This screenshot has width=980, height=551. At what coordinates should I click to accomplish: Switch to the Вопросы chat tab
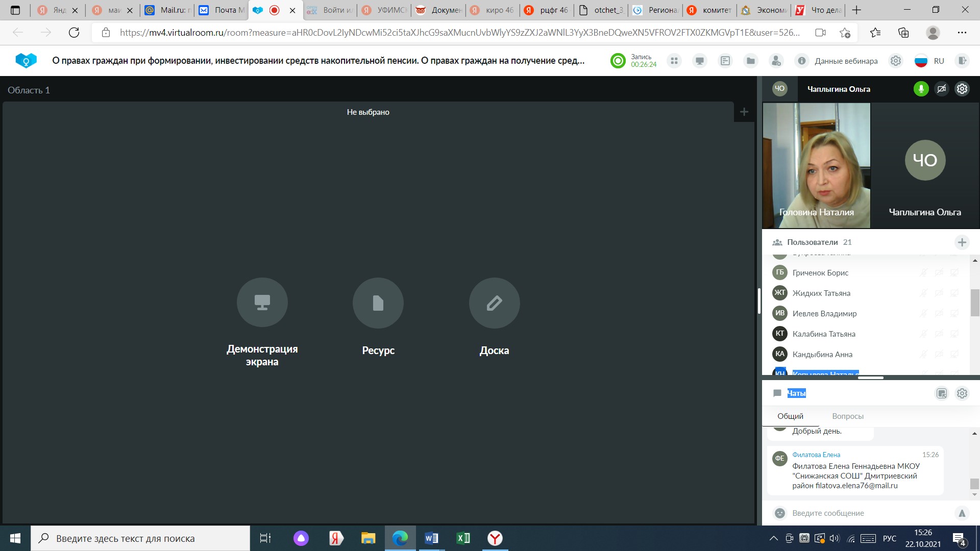pyautogui.click(x=848, y=416)
